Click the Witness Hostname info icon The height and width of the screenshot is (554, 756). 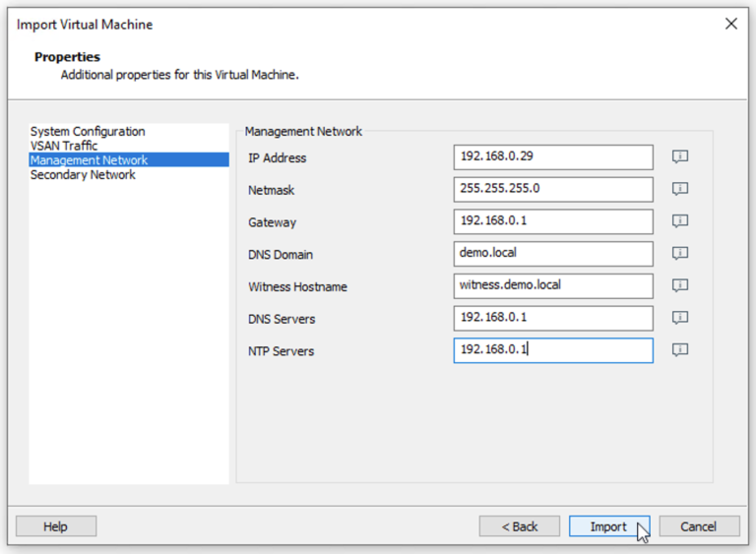[679, 286]
